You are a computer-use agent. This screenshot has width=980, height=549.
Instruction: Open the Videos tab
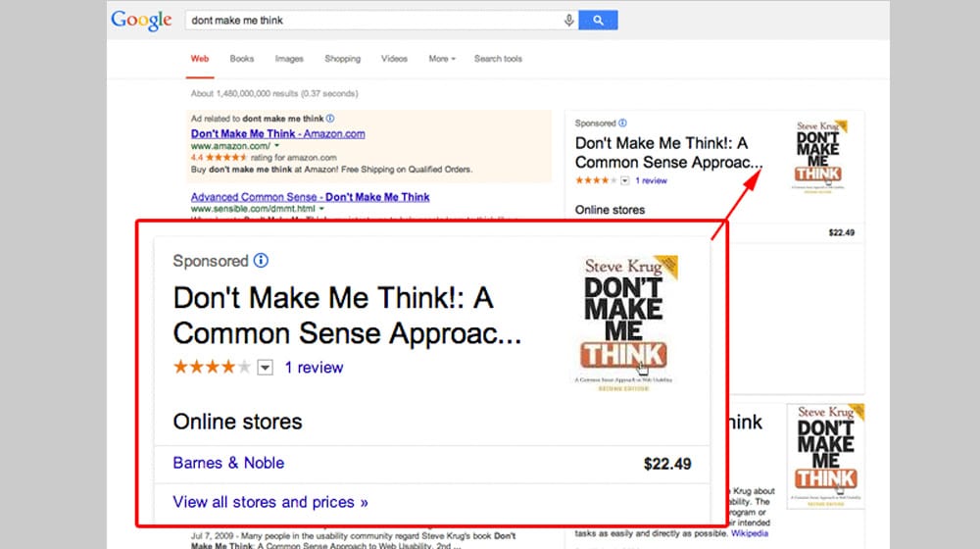click(394, 59)
